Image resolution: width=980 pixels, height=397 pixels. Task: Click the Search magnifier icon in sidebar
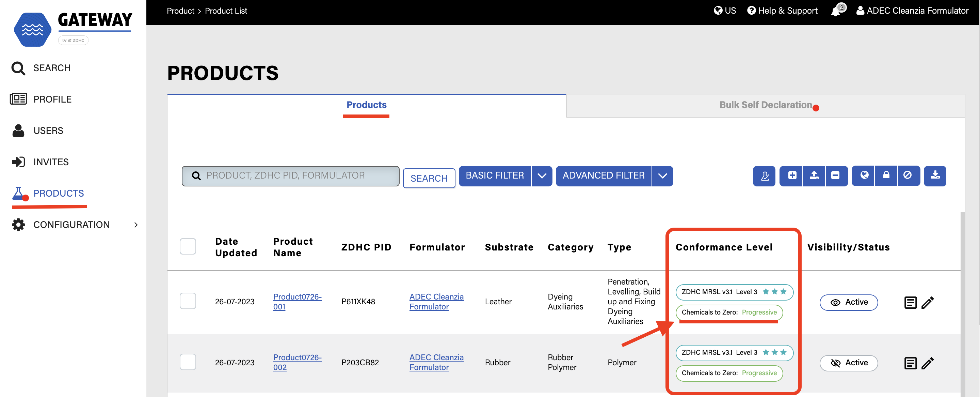coord(18,68)
